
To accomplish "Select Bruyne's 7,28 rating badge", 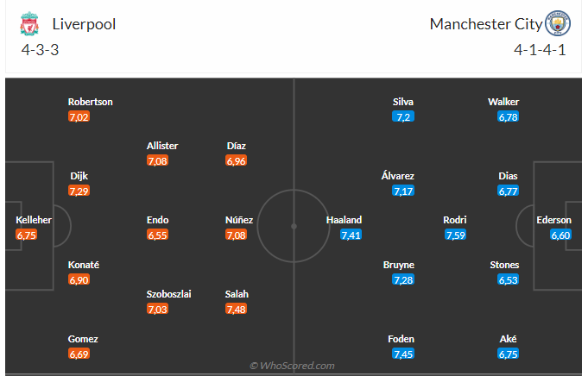I will click(403, 279).
